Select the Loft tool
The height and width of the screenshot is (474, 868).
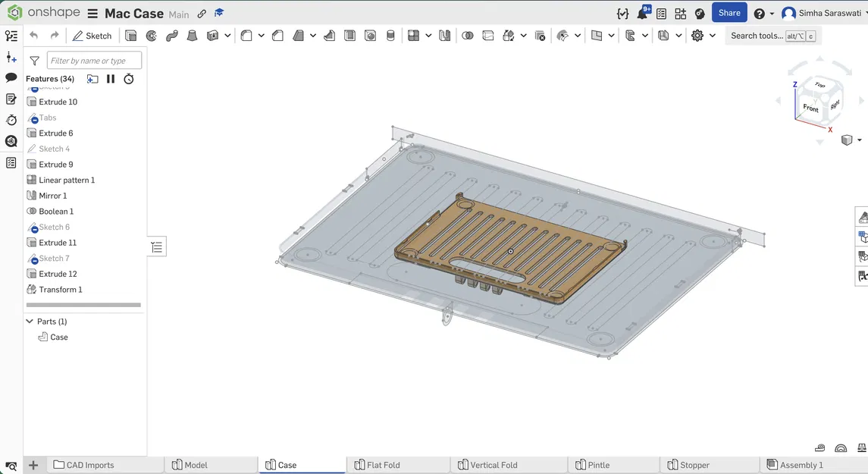[x=193, y=36]
